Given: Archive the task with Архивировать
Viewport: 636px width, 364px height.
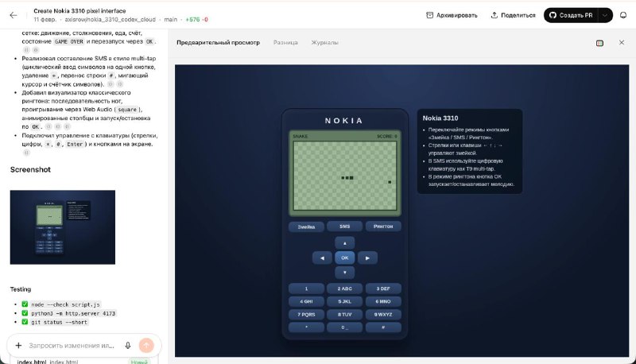Looking at the screenshot, I should [x=452, y=15].
